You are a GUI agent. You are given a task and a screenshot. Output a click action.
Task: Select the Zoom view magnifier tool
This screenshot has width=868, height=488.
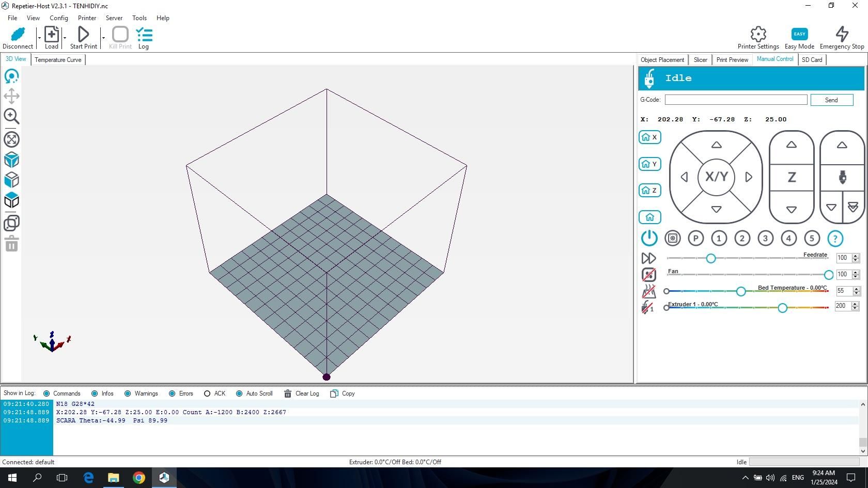(x=11, y=116)
